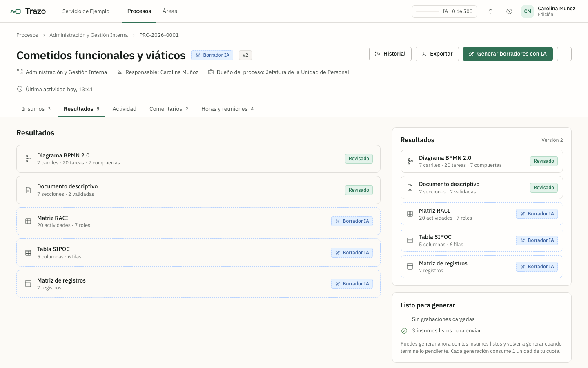Click the Carolina Muñoz user name
This screenshot has height=368, width=588.
point(557,9)
